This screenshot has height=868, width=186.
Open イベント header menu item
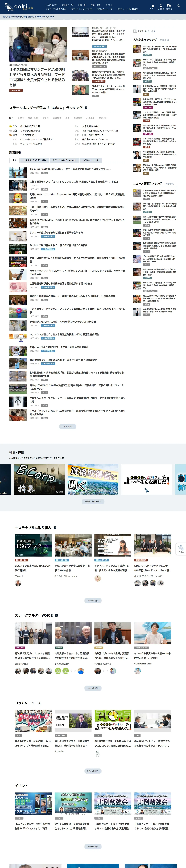coord(109,5)
